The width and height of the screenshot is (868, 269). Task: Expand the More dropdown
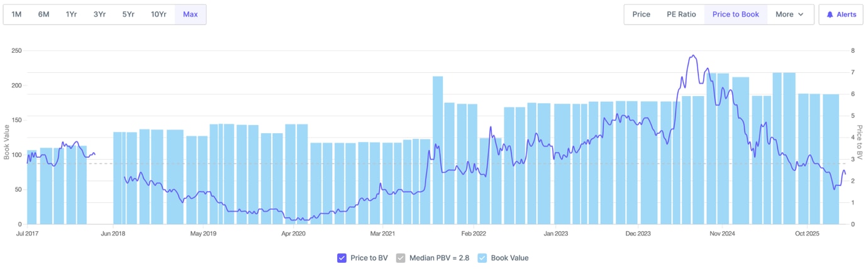[x=790, y=14]
